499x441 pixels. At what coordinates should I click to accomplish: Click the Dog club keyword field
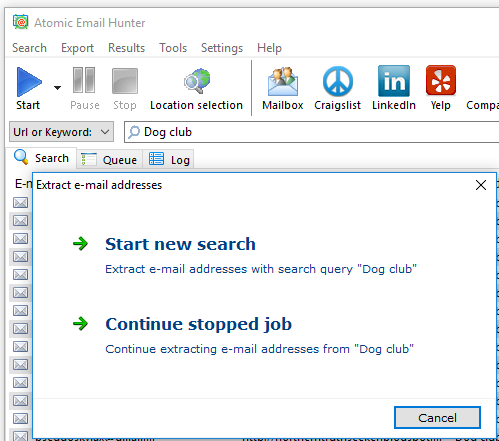coord(311,132)
